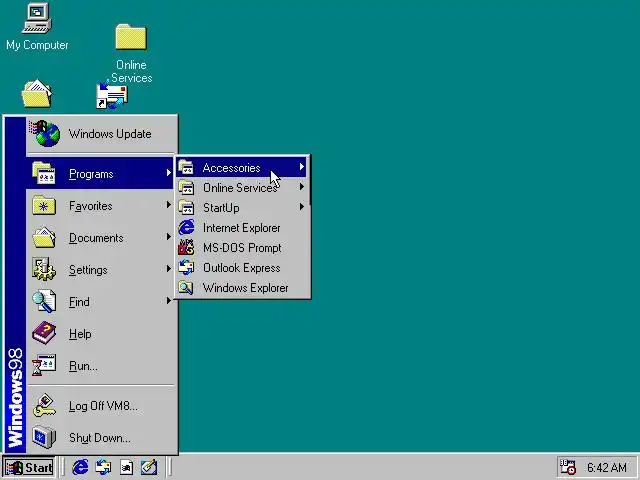Image resolution: width=640 pixels, height=480 pixels.
Task: Choose Shut Down... from Start menu
Action: point(102,438)
